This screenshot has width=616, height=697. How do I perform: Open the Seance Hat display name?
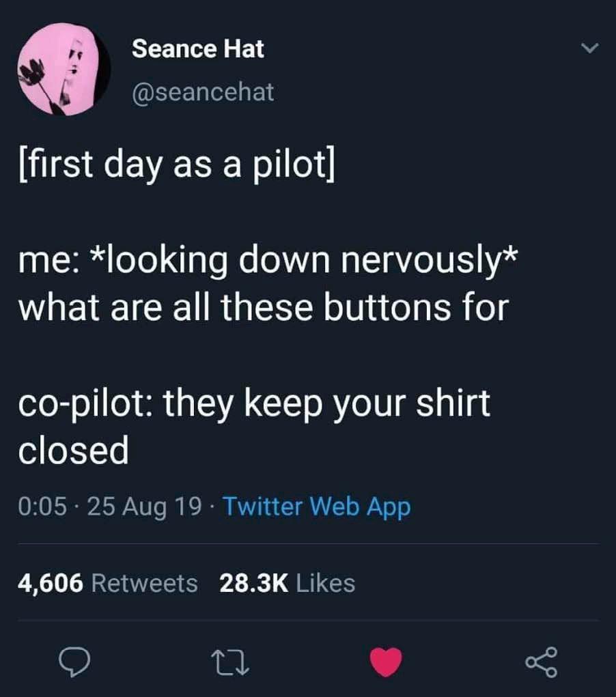tap(198, 48)
